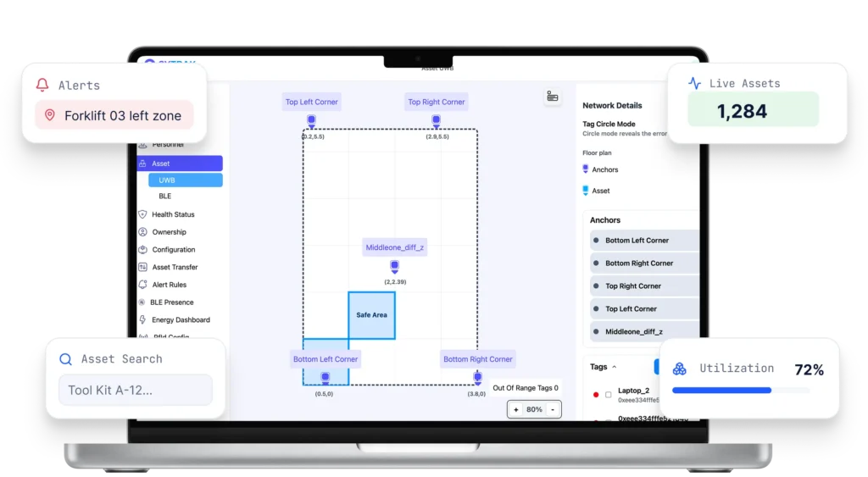Open the Forklift 03 left zone alert
This screenshot has height=477, width=868.
(x=114, y=115)
